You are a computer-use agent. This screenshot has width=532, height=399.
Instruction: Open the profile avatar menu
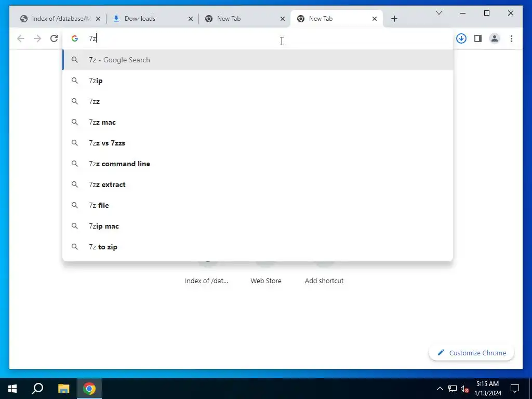(x=495, y=38)
